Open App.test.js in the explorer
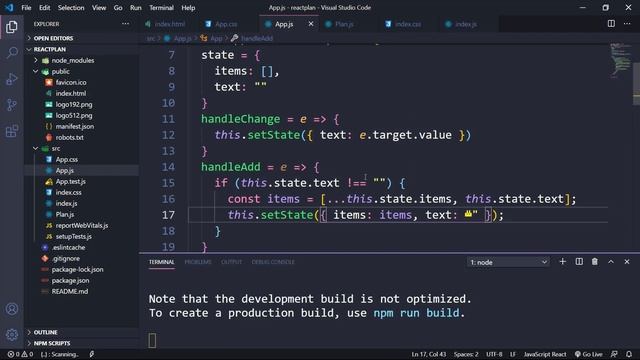The height and width of the screenshot is (360, 640). point(71,181)
